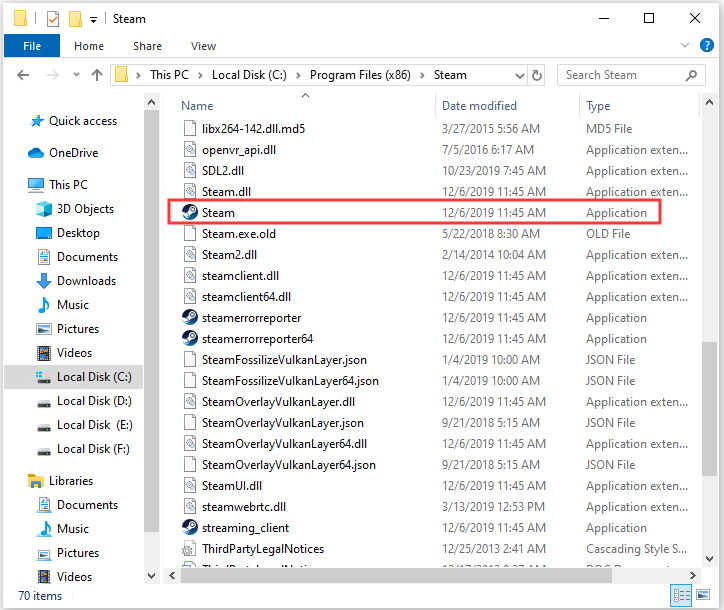Select the SteamUI.dll file name
724x610 pixels.
[x=232, y=486]
